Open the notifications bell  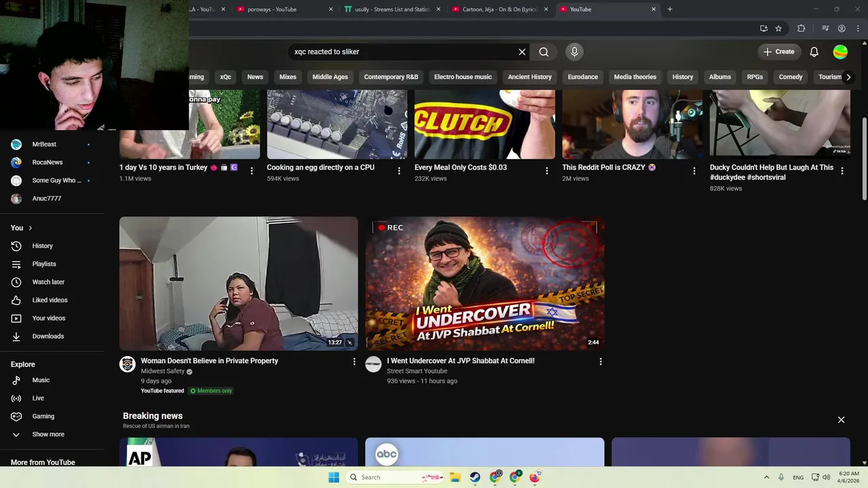(x=814, y=52)
